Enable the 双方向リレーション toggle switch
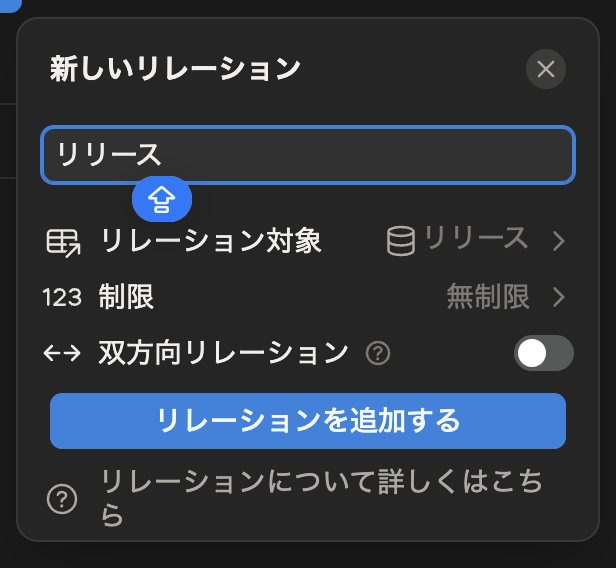This screenshot has width=616, height=568. click(x=543, y=353)
